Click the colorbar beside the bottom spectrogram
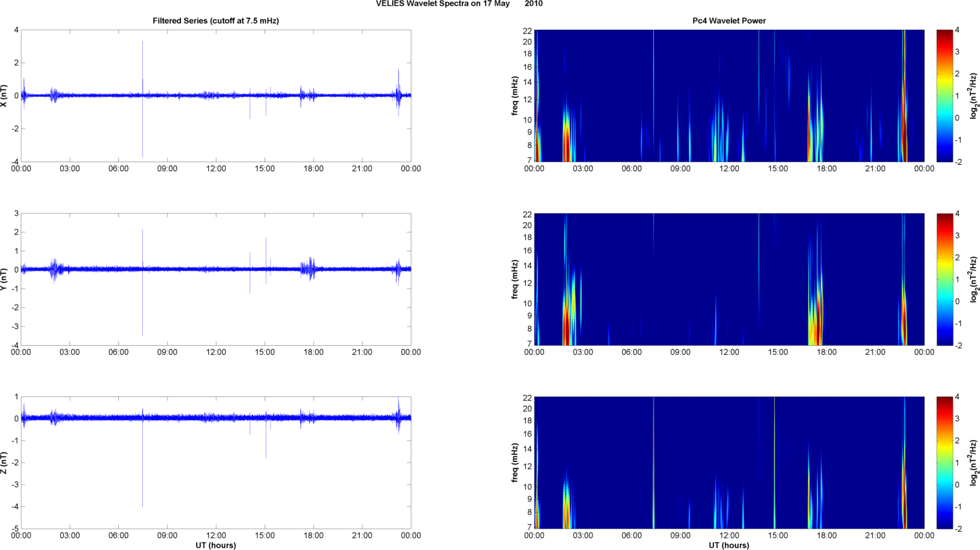This screenshot has width=980, height=550. pos(944,463)
